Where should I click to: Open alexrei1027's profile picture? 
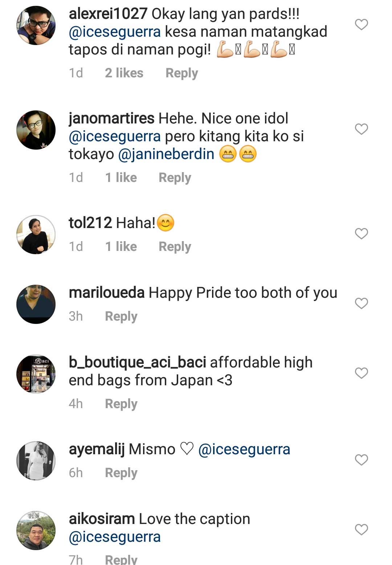pyautogui.click(x=36, y=25)
